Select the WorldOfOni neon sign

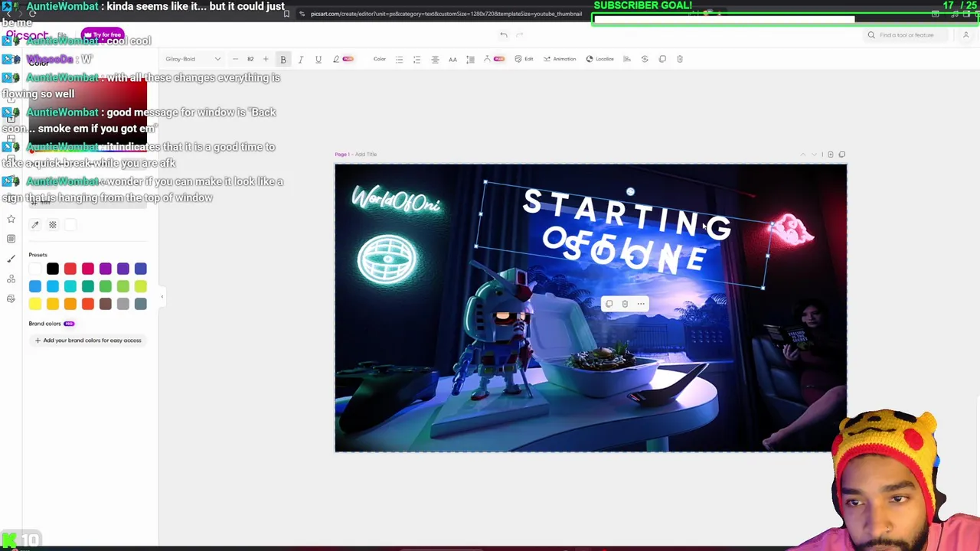pyautogui.click(x=396, y=201)
